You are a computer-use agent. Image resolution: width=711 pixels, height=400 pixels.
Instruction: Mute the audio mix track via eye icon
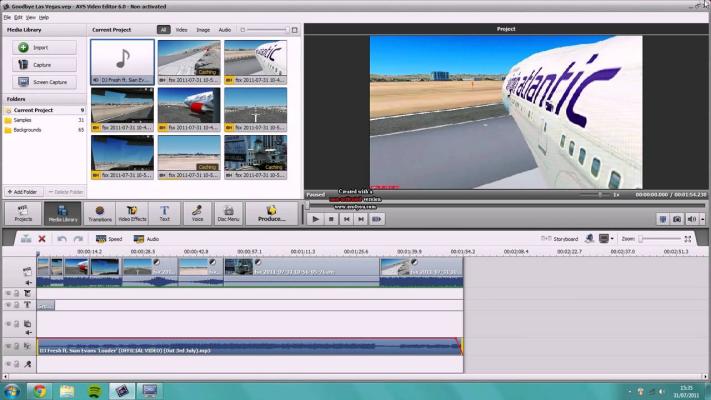[x=8, y=346]
